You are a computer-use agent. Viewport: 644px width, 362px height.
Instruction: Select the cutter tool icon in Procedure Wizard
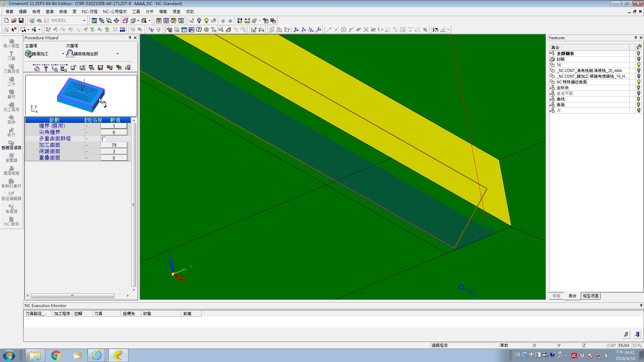pos(46,68)
